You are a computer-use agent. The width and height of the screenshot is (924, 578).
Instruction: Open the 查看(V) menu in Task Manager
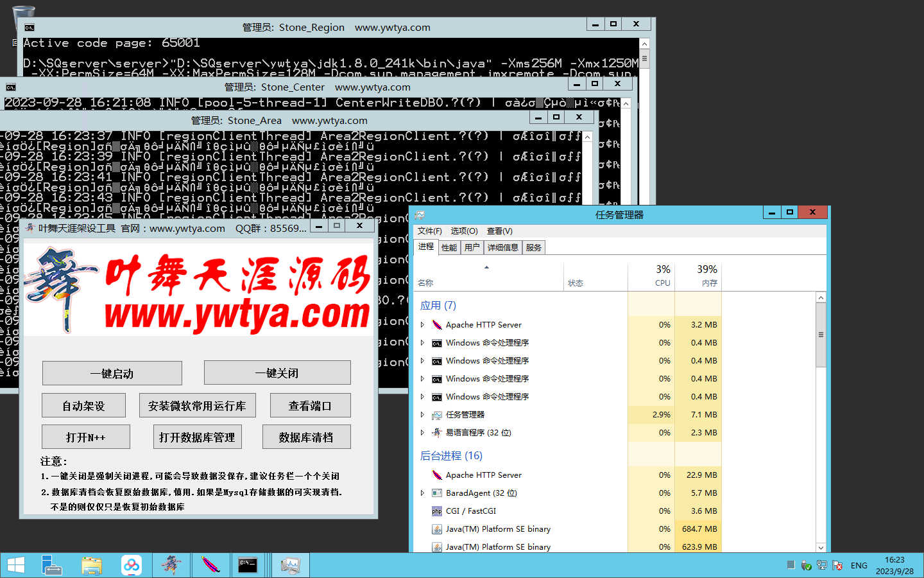[x=499, y=231]
